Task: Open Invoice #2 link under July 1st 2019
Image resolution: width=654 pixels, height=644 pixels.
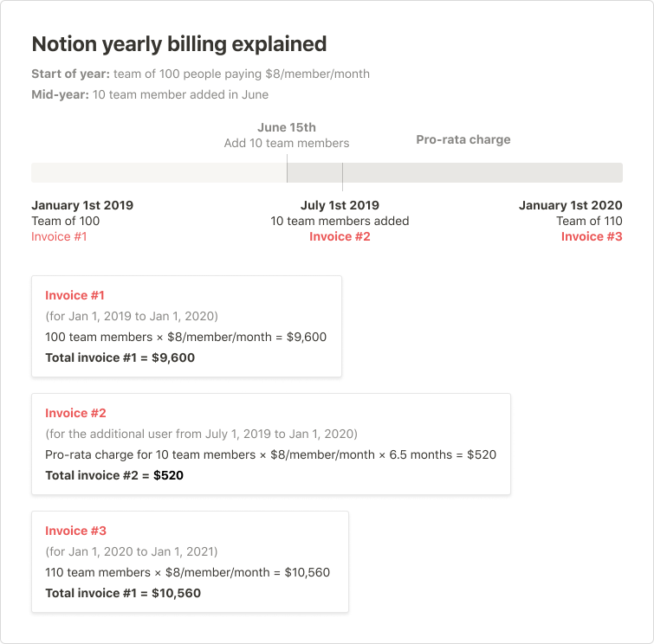Action: tap(340, 236)
